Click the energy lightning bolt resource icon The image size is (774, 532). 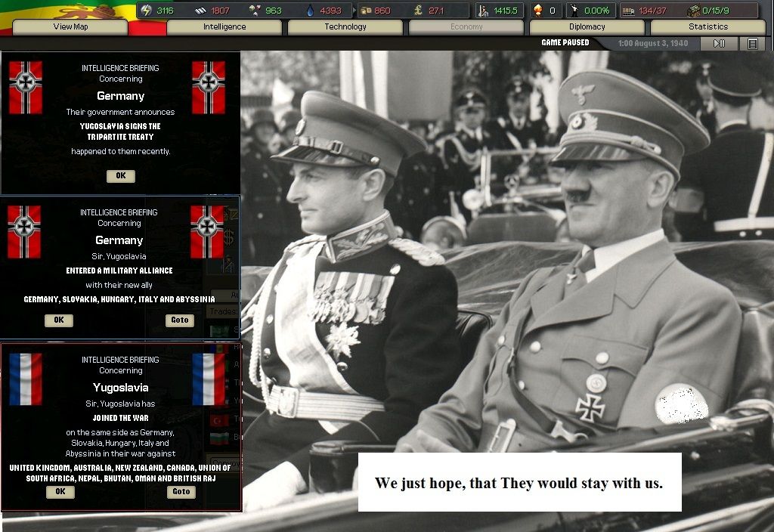(x=146, y=11)
